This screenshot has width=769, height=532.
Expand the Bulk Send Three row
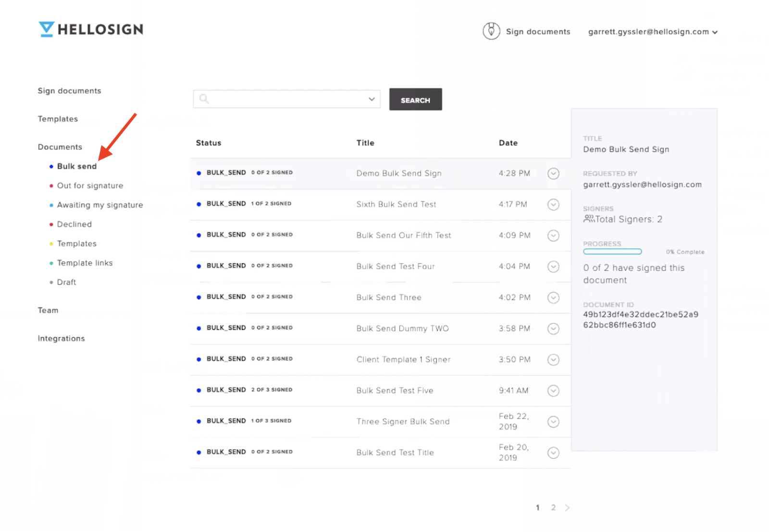pyautogui.click(x=553, y=297)
